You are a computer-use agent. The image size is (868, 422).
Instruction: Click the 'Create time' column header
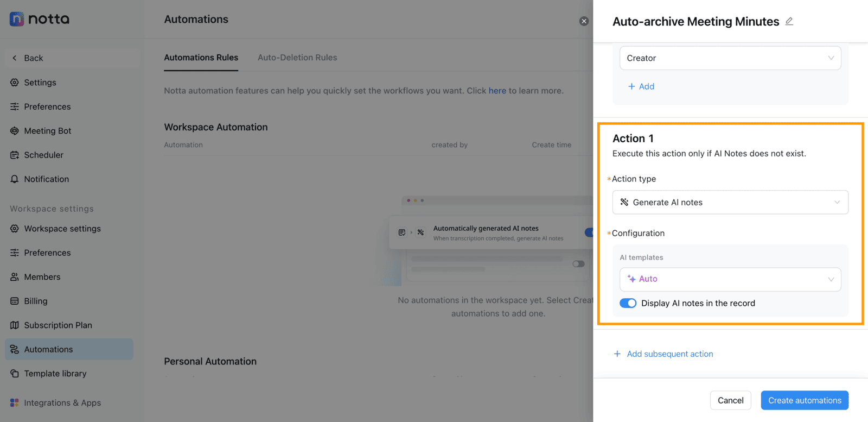551,145
